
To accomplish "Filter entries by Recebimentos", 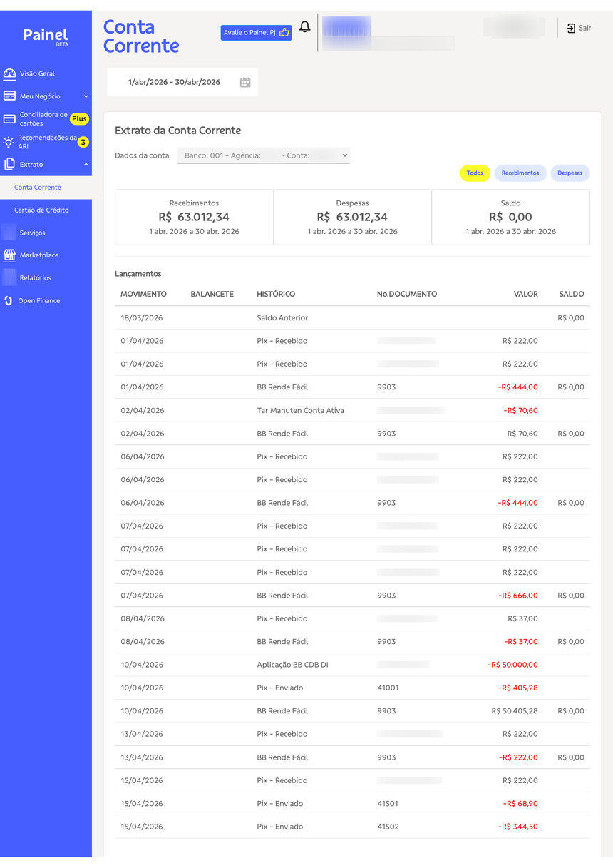I will tap(520, 173).
